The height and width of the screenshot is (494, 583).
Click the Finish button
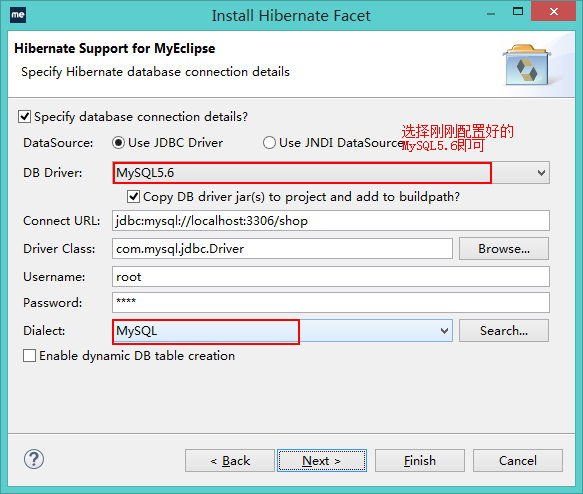tap(420, 461)
